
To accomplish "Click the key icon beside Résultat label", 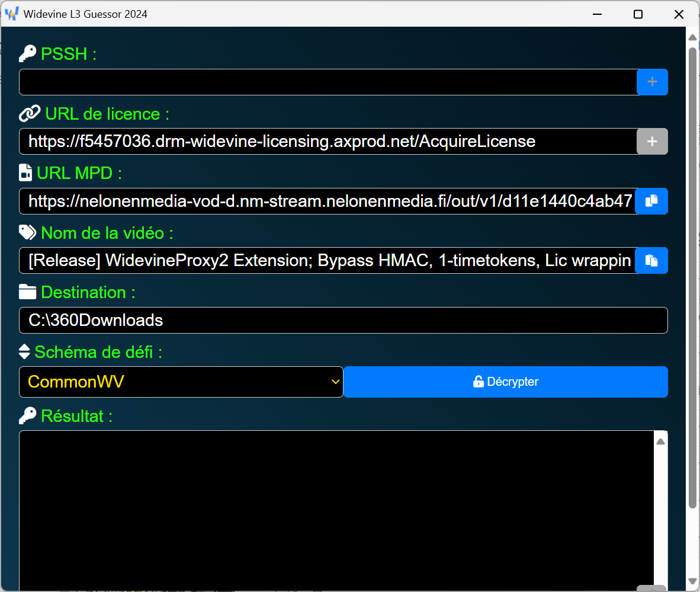I will point(28,415).
